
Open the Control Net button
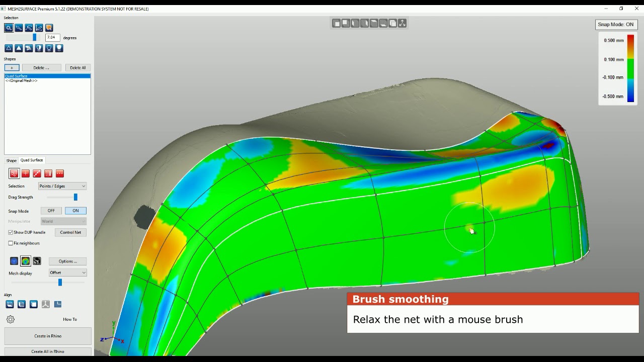tap(70, 232)
